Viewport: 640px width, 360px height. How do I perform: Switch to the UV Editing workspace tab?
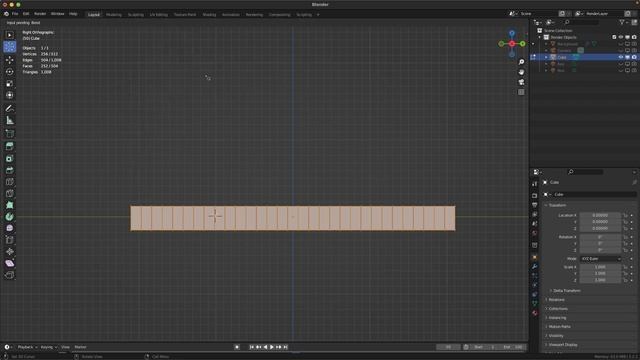pos(158,15)
